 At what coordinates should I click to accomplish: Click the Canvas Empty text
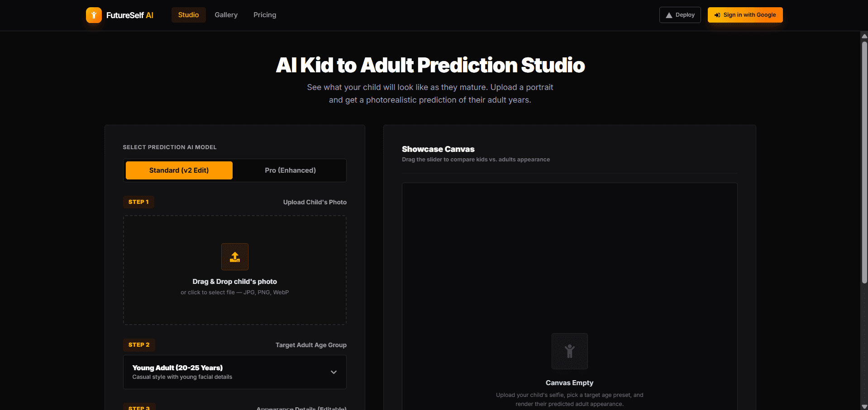[x=569, y=383]
